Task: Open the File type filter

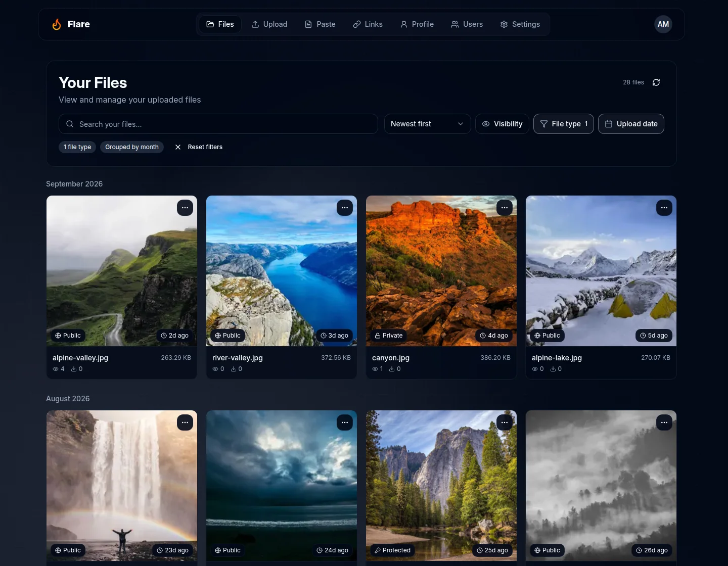Action: tap(564, 124)
